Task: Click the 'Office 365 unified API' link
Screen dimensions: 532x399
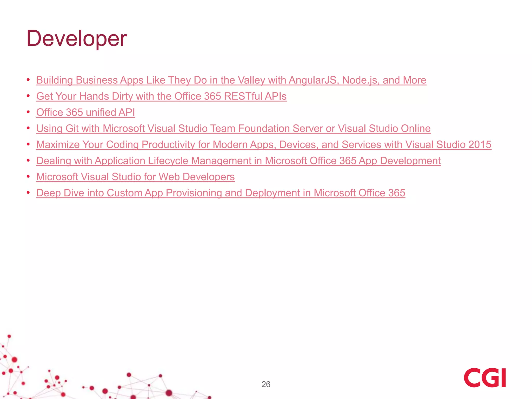Action: coord(86,112)
